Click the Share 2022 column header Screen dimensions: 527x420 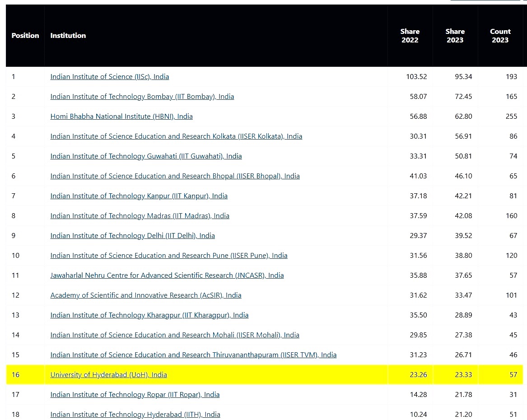coord(410,36)
